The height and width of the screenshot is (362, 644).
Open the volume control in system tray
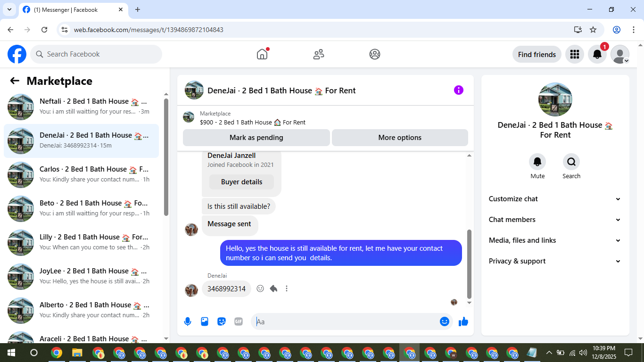pyautogui.click(x=583, y=353)
